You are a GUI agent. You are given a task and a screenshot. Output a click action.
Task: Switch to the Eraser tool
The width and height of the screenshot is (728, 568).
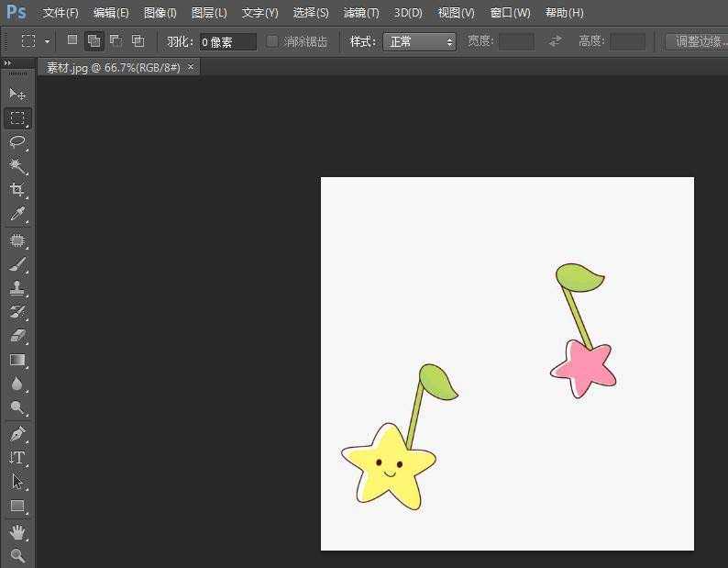point(17,336)
